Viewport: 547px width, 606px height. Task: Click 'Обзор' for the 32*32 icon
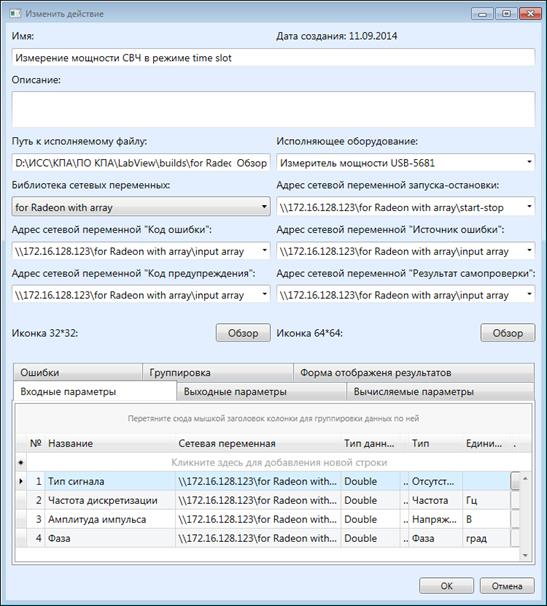(243, 333)
